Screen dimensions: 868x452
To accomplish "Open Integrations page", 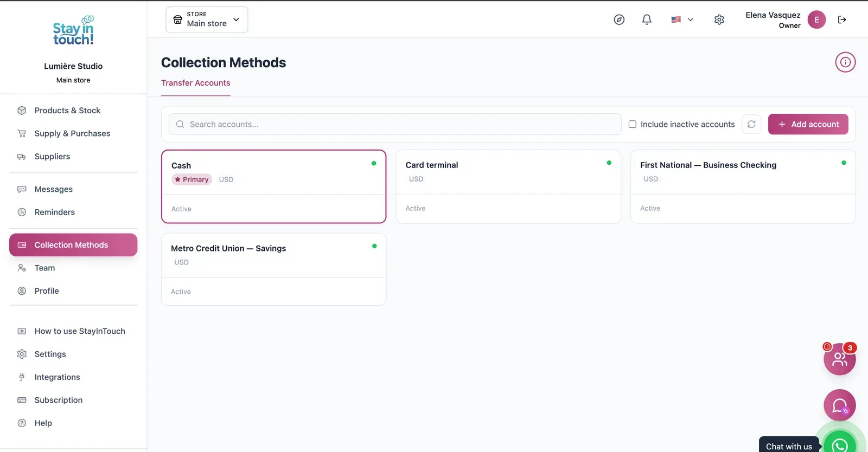I will coord(73,377).
